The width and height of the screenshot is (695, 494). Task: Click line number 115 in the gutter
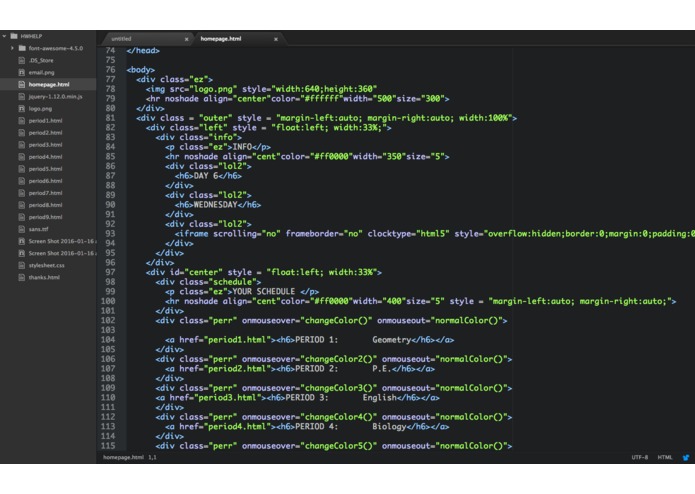(108, 446)
